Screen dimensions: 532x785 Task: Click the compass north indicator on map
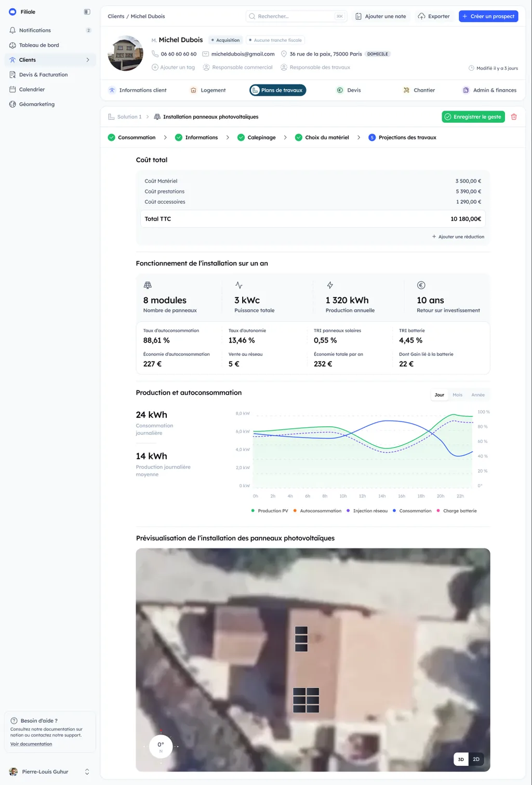[x=161, y=746]
